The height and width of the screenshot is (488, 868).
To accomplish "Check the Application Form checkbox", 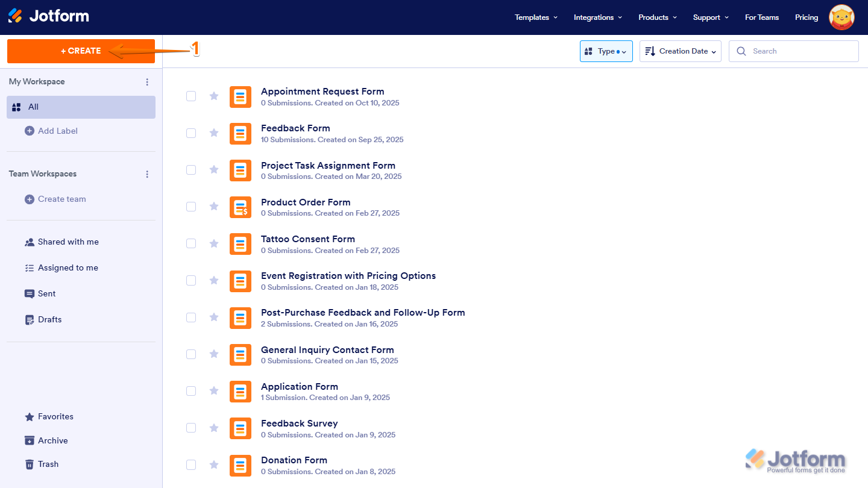I will [191, 391].
